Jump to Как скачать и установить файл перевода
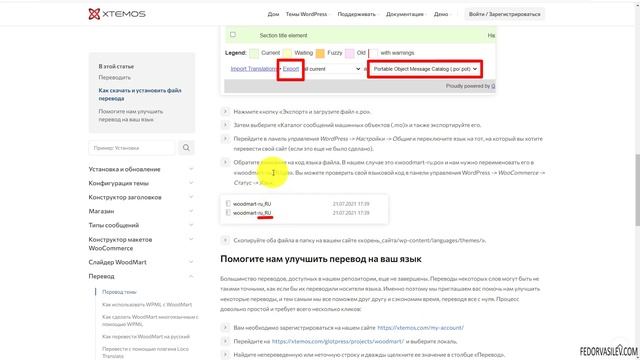The image size is (640, 360). pyautogui.click(x=140, y=94)
